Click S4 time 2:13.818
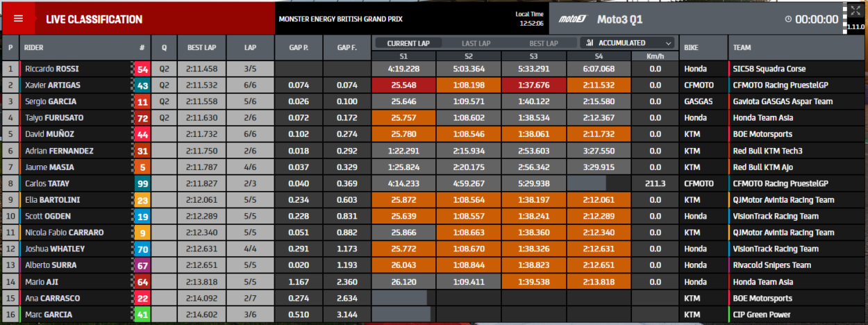This screenshot has width=868, height=325. tap(599, 282)
